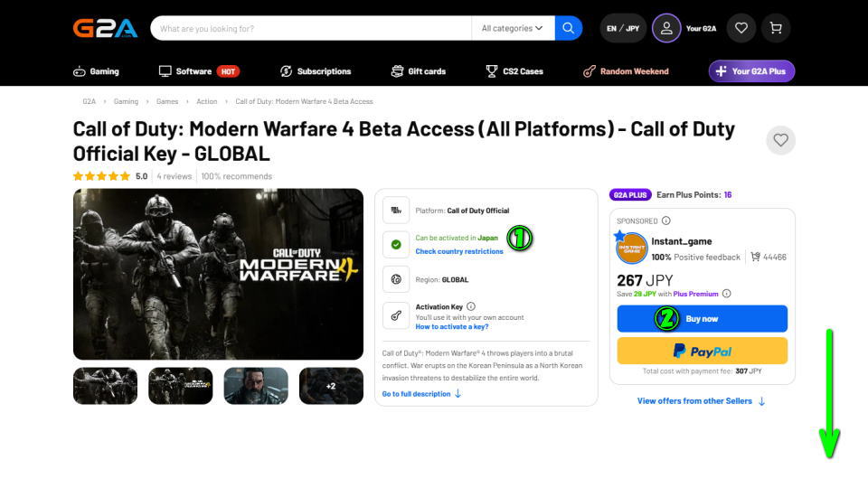
Task: Click Your G2A account text
Action: click(701, 28)
